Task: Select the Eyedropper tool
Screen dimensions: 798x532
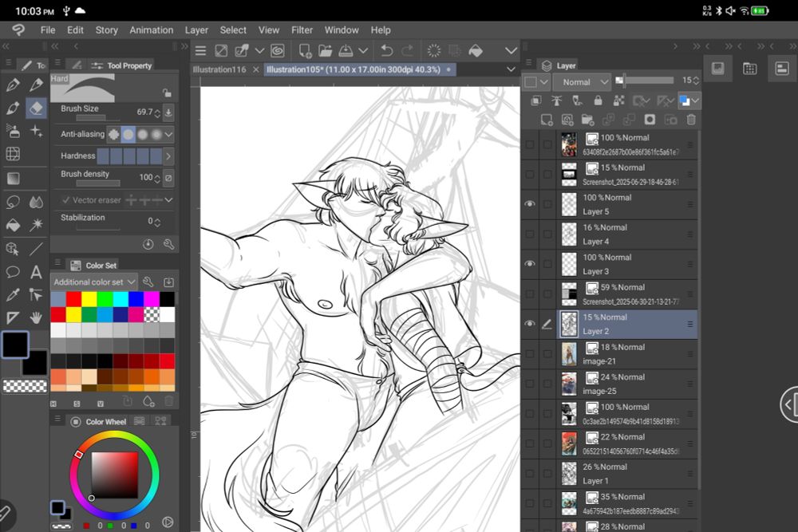Action: pyautogui.click(x=14, y=295)
